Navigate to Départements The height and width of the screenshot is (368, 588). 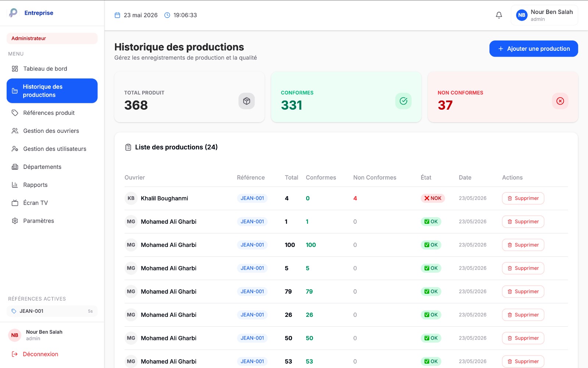(x=52, y=167)
